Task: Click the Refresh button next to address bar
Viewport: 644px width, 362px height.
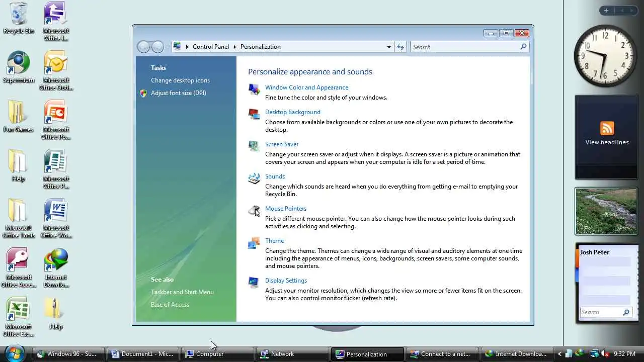Action: (400, 47)
